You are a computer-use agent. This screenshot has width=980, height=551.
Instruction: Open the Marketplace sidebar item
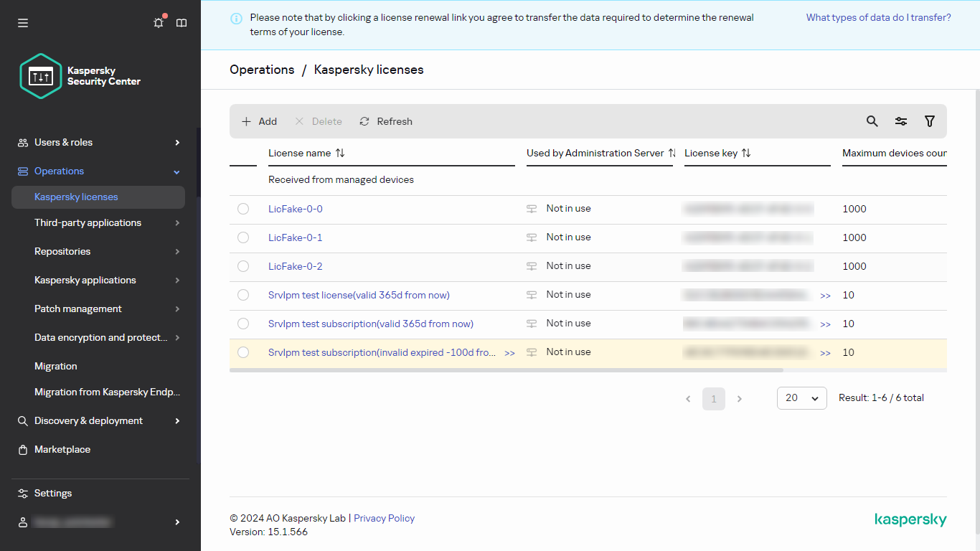pos(62,449)
